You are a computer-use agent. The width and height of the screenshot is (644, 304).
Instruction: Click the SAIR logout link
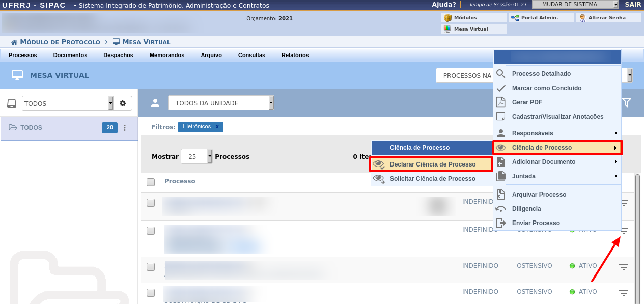[x=633, y=5]
